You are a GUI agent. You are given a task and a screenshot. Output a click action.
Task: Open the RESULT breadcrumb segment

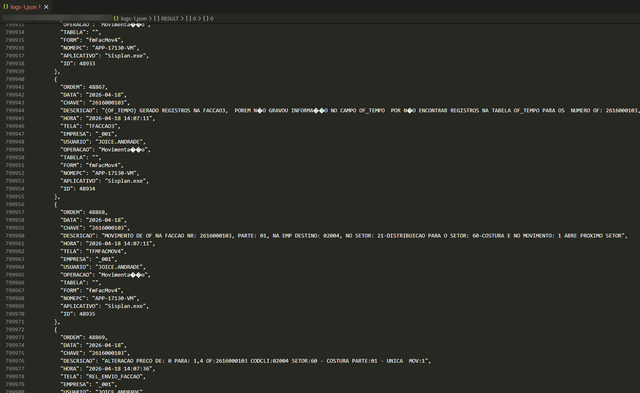click(x=169, y=18)
